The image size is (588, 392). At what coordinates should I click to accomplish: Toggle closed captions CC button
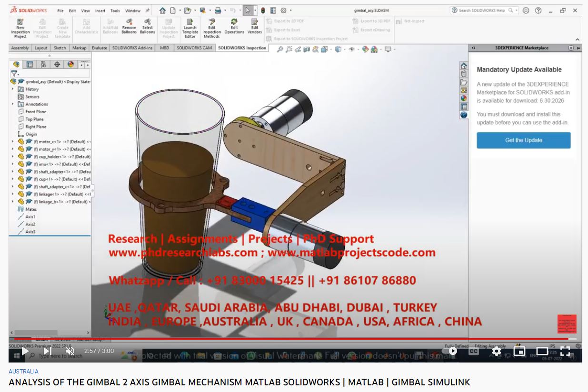pyautogui.click(x=474, y=351)
